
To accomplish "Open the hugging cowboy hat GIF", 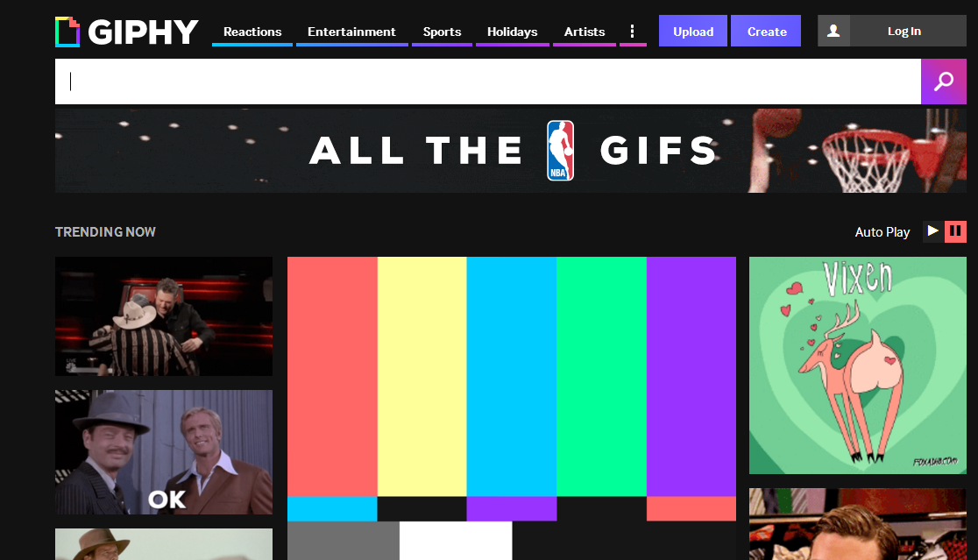I will point(163,316).
